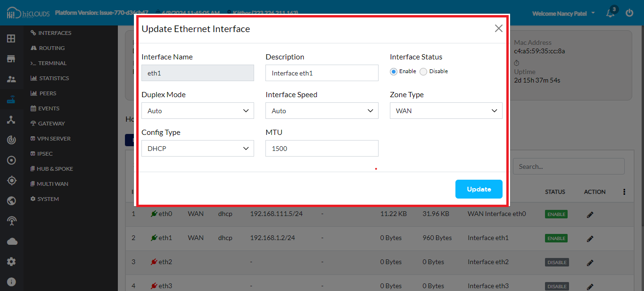Click the radar icon in left rail
This screenshot has width=644, height=291.
point(11,140)
